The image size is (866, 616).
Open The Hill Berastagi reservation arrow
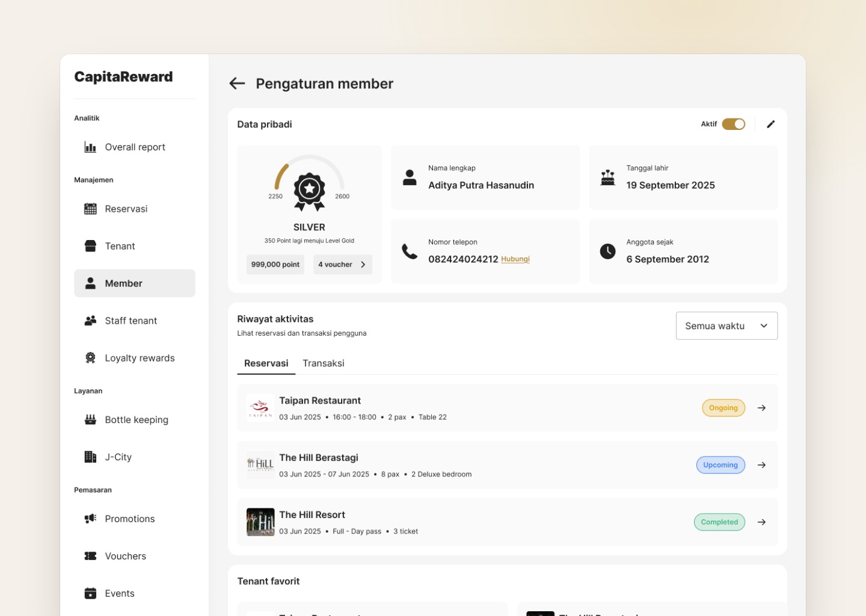tap(761, 465)
